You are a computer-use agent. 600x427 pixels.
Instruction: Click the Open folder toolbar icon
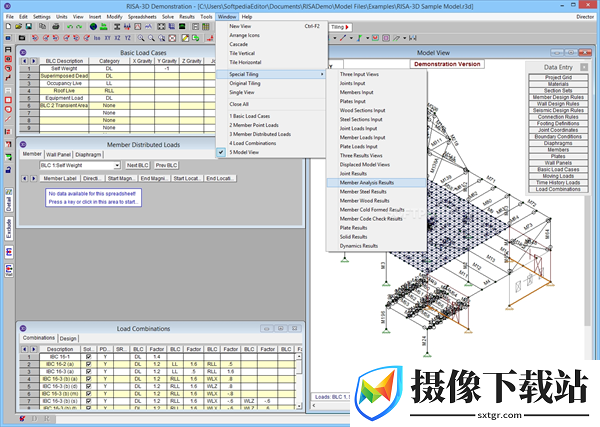click(18, 27)
